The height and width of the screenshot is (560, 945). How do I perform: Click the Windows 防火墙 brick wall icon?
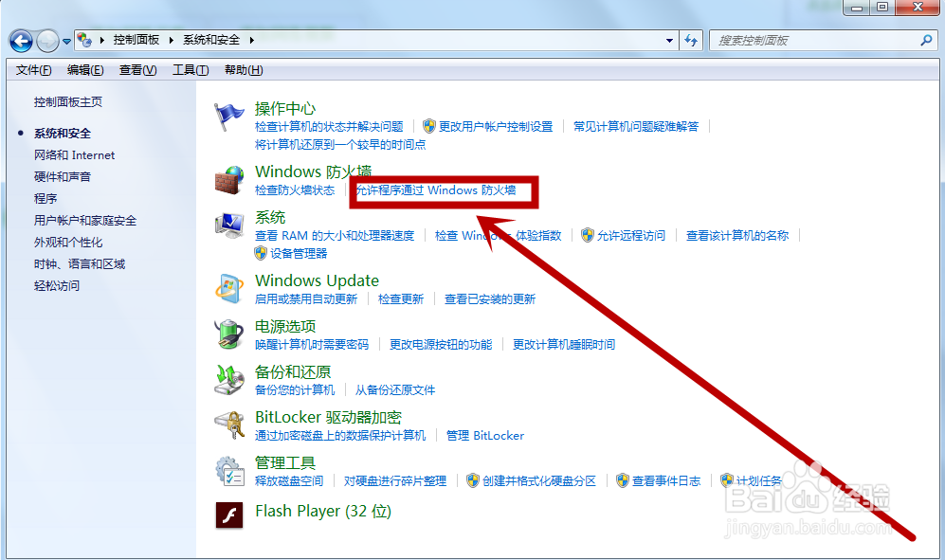pyautogui.click(x=229, y=180)
